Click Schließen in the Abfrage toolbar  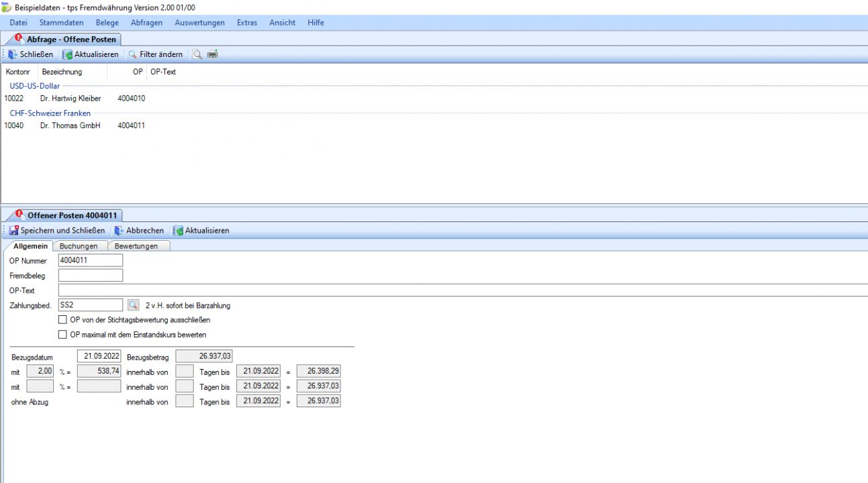click(31, 54)
